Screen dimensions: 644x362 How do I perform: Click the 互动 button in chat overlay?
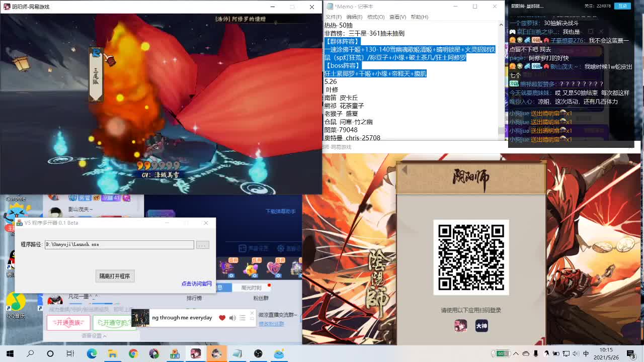(623, 6)
